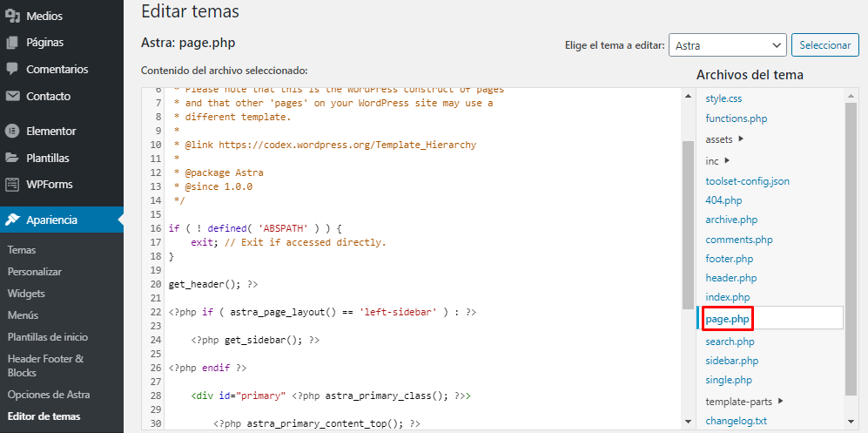Open the Menús submenu item

coord(23,315)
